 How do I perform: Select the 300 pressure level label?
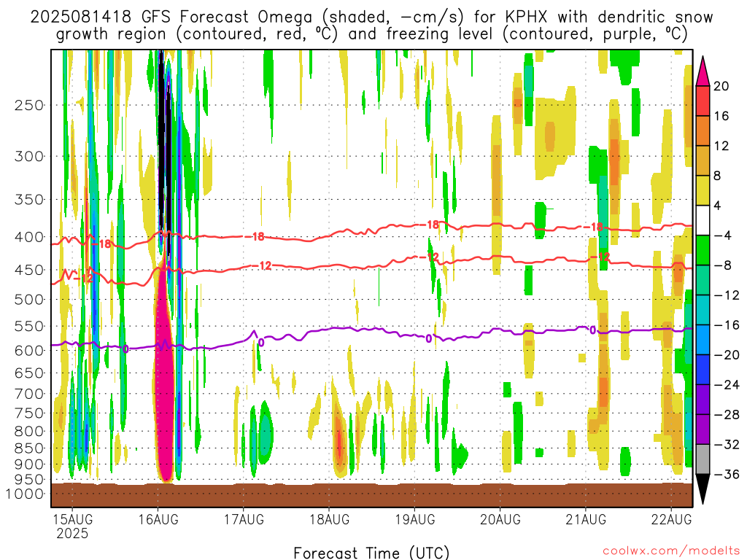point(29,156)
